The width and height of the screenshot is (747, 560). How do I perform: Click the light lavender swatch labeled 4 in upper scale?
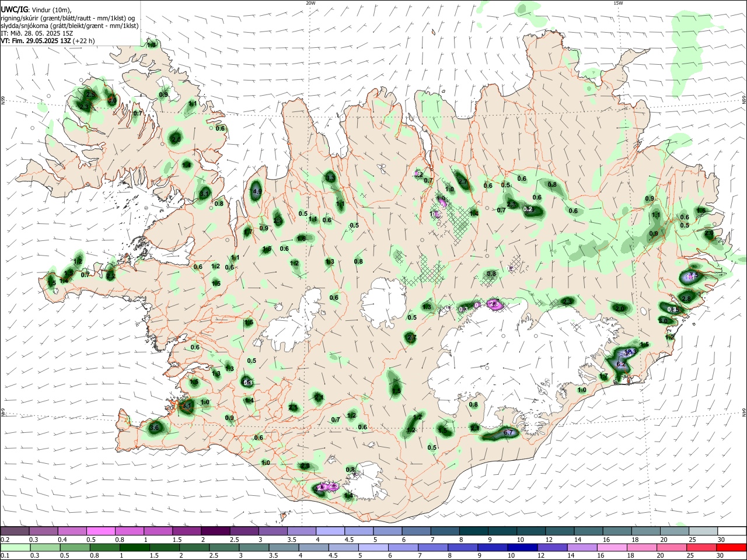[330, 531]
